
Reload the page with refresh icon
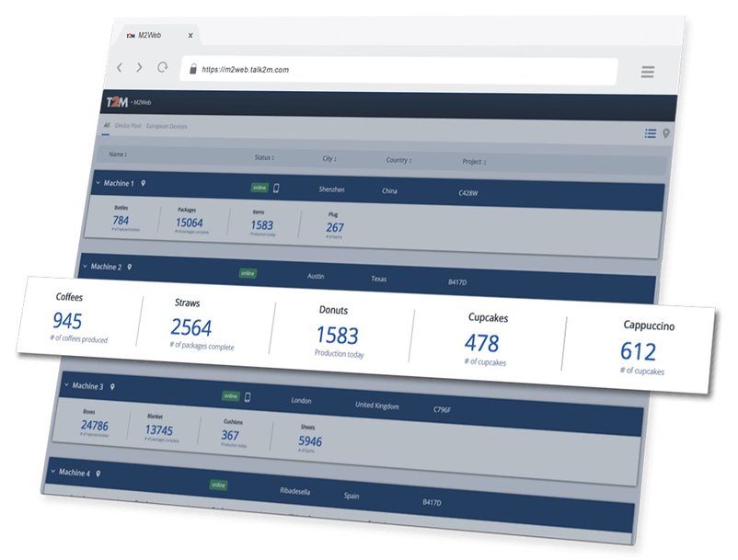pyautogui.click(x=162, y=67)
